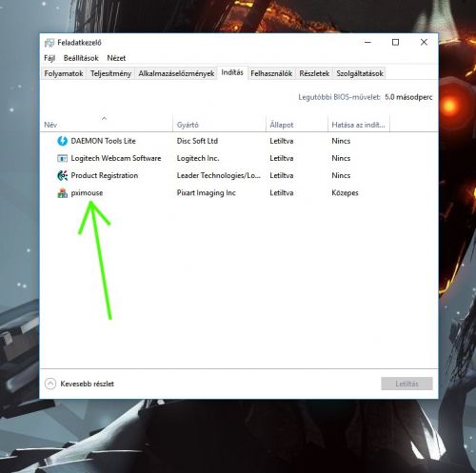
Task: Click Nincs impact in Logitech Webcam row
Action: (x=341, y=158)
